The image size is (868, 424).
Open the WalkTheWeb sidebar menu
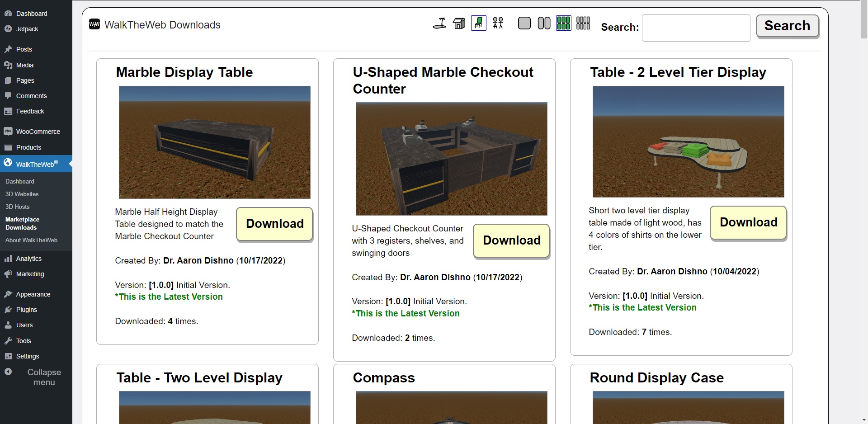36,164
